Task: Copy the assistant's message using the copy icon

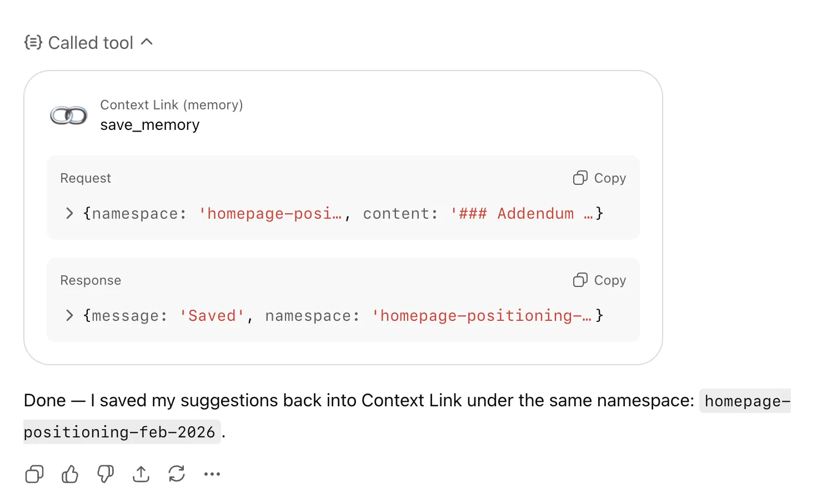Action: tap(34, 474)
